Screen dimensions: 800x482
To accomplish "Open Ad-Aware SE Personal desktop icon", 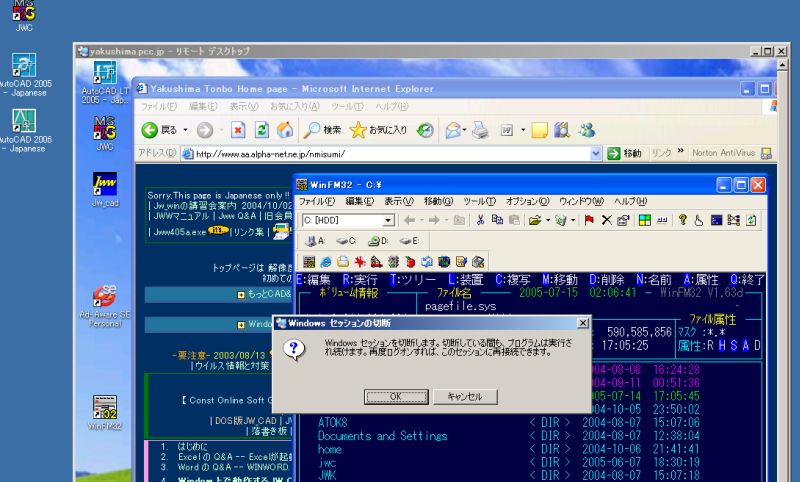I will click(x=104, y=301).
